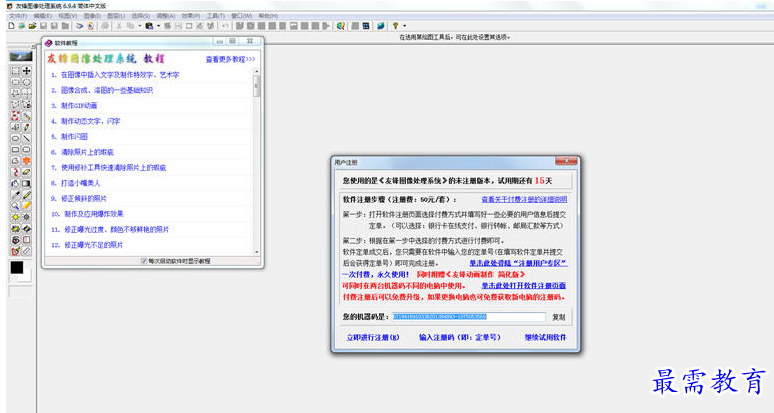Select the red pencil tool
Image resolution: width=774 pixels, height=413 pixels.
click(x=26, y=127)
